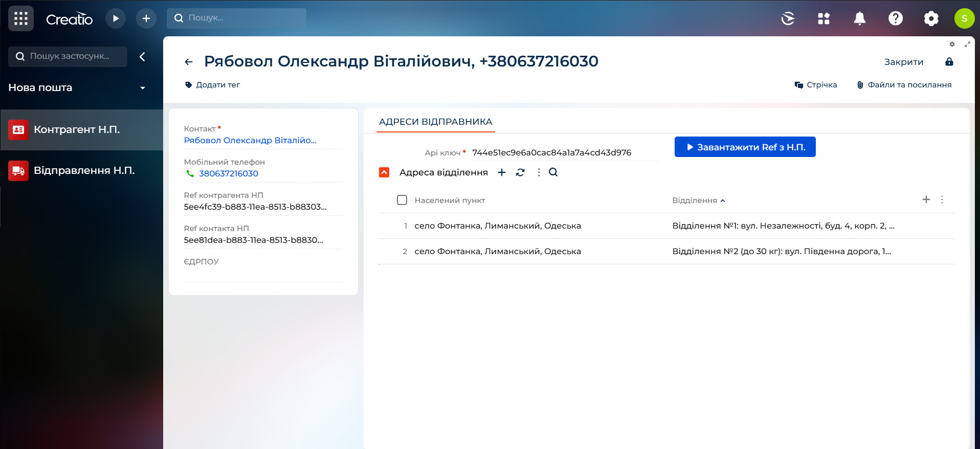
Task: Collapse the Адреса відділення section
Action: click(384, 172)
